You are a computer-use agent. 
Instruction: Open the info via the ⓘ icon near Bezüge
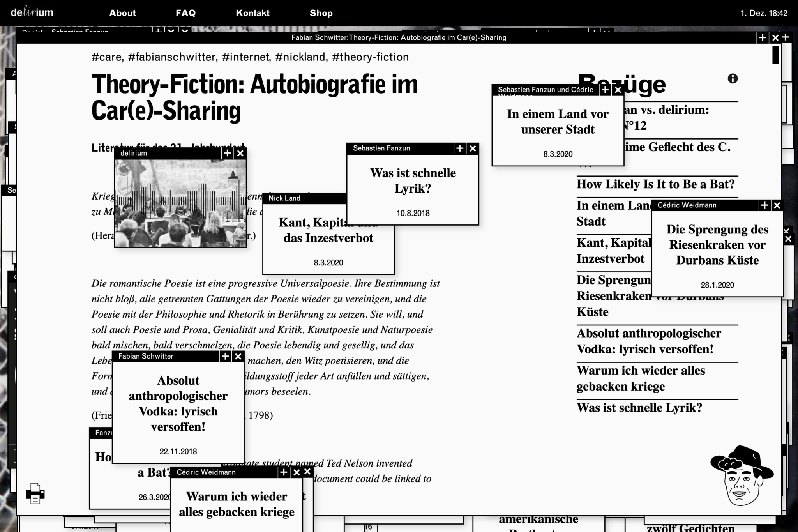click(733, 79)
